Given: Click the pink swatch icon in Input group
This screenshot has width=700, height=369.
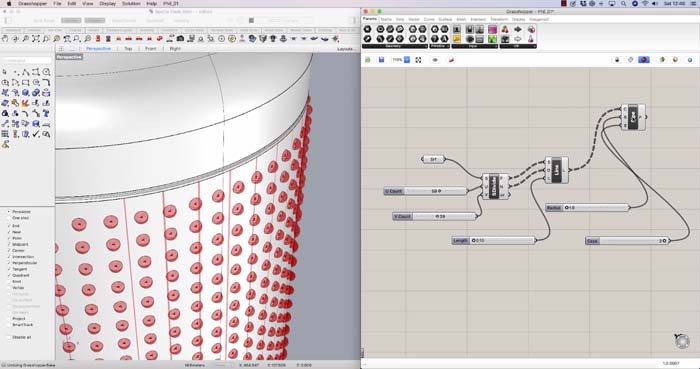Looking at the screenshot, I should pyautogui.click(x=492, y=29).
